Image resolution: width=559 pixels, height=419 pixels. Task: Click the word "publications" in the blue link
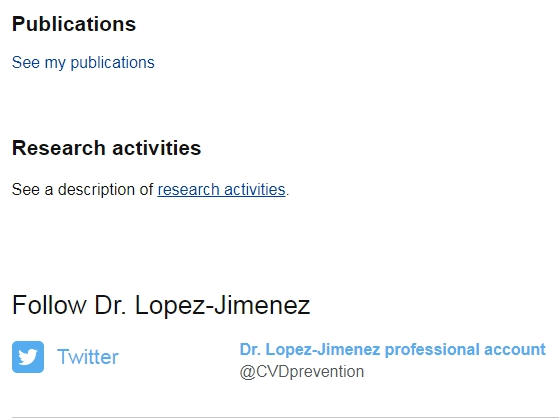pos(113,63)
